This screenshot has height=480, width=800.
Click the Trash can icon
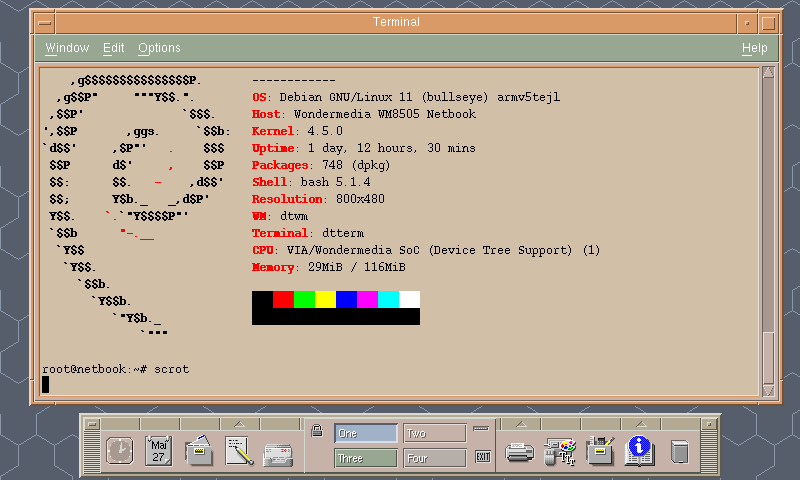680,452
